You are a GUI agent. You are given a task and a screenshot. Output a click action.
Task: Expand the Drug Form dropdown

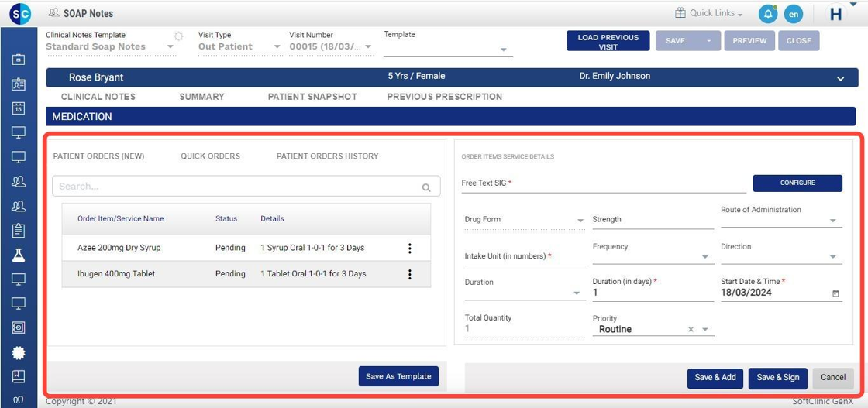580,221
